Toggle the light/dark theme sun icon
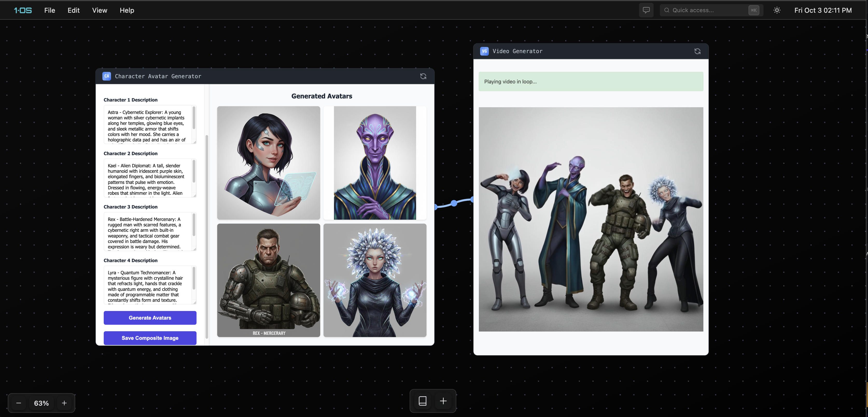The image size is (868, 417). click(x=777, y=10)
